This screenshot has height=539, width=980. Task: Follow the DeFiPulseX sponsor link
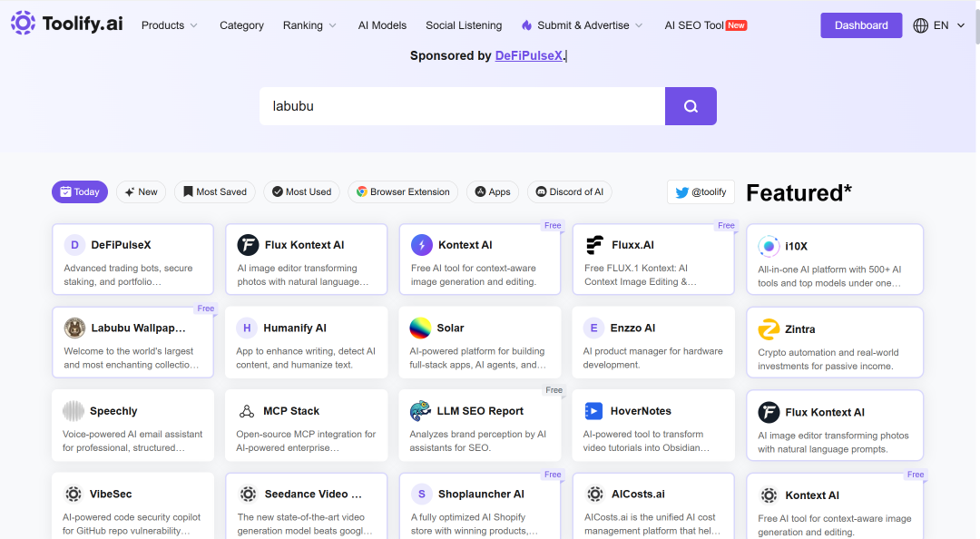point(529,55)
